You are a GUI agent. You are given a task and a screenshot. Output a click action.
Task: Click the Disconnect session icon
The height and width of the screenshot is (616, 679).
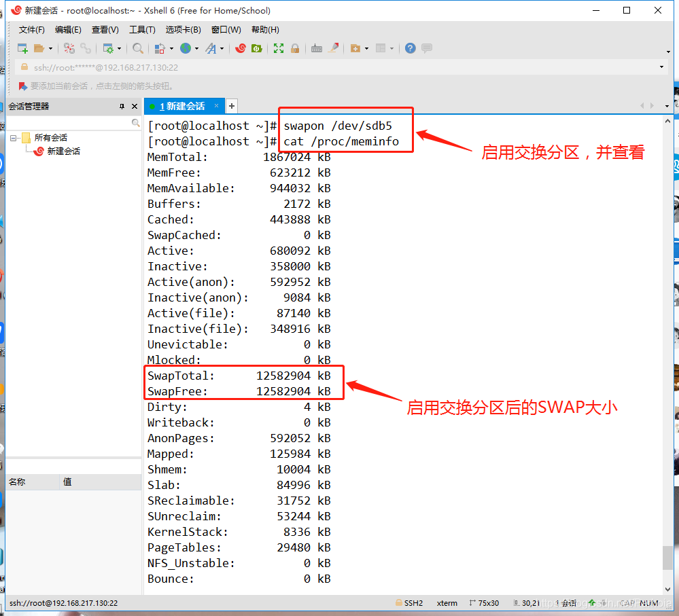pos(69,48)
